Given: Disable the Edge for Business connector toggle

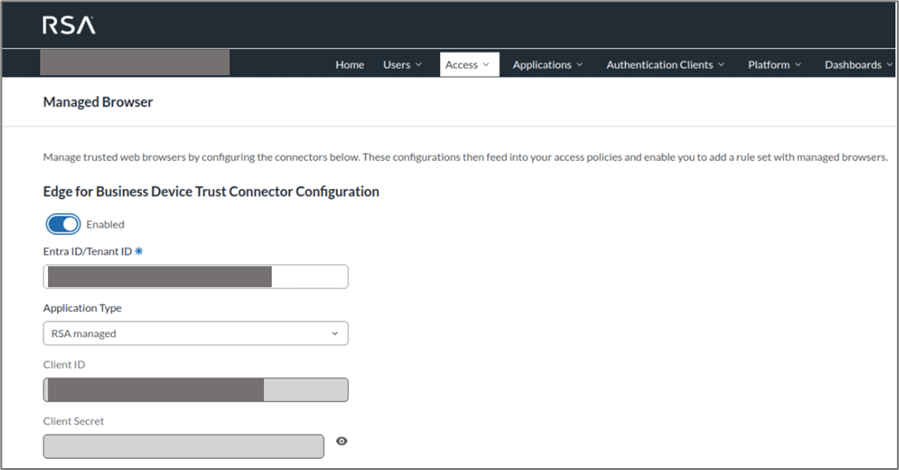Looking at the screenshot, I should pos(63,224).
